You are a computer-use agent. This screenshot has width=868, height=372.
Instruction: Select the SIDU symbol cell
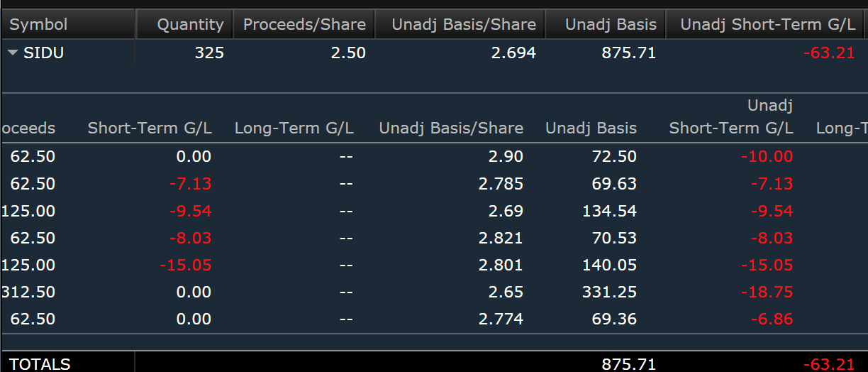pos(44,53)
